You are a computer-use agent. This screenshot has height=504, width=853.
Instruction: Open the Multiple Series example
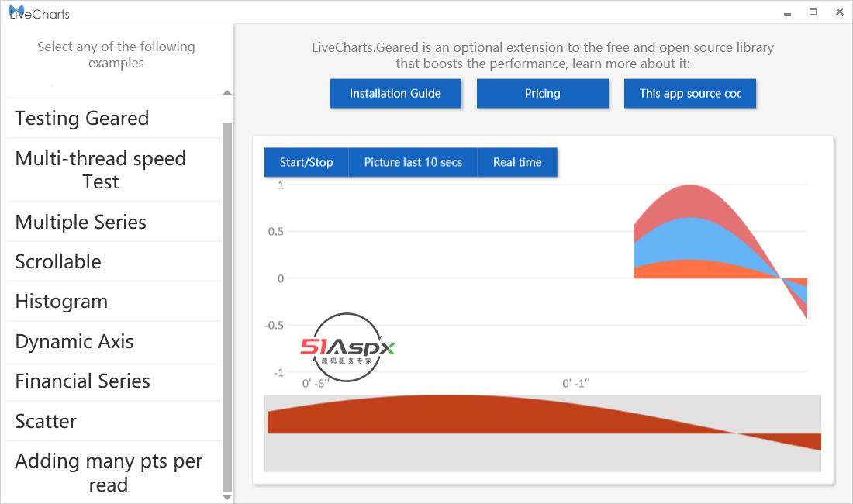[x=114, y=222]
